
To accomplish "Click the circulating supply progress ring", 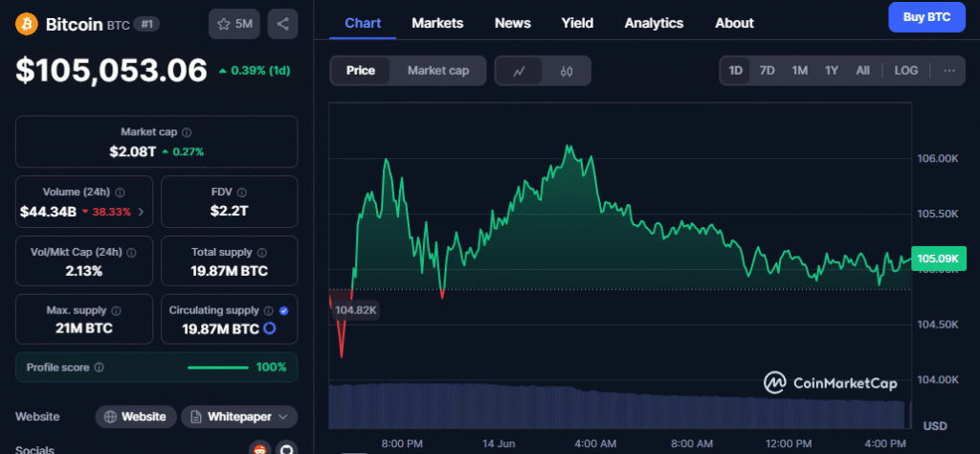I will tap(270, 329).
